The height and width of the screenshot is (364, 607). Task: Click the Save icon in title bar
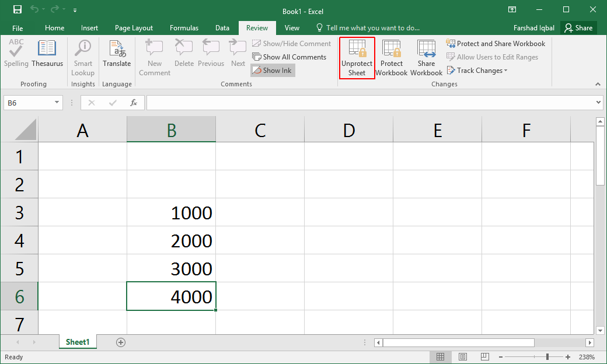pyautogui.click(x=17, y=10)
